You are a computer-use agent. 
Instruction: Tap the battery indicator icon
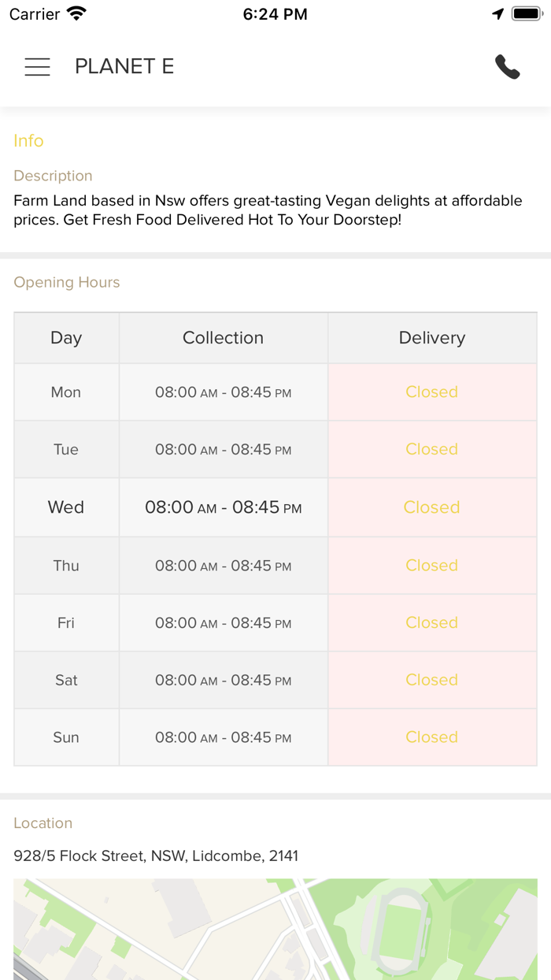pyautogui.click(x=527, y=14)
